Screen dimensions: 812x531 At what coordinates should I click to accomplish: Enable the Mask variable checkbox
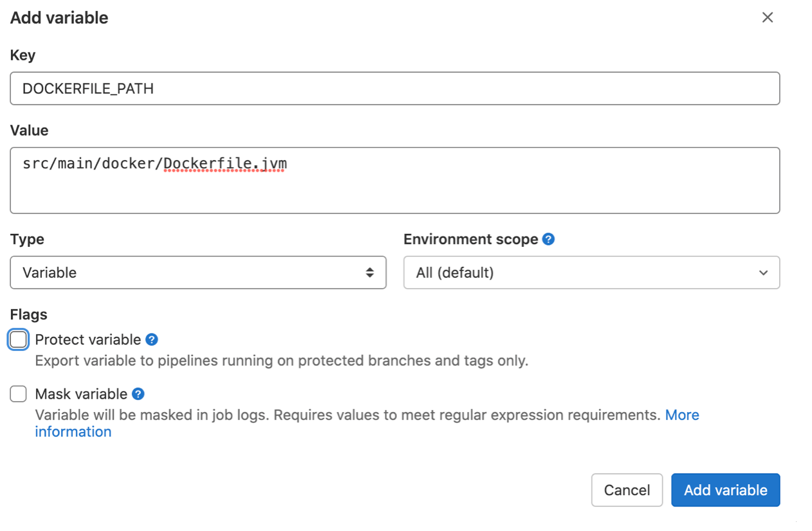[x=18, y=393]
